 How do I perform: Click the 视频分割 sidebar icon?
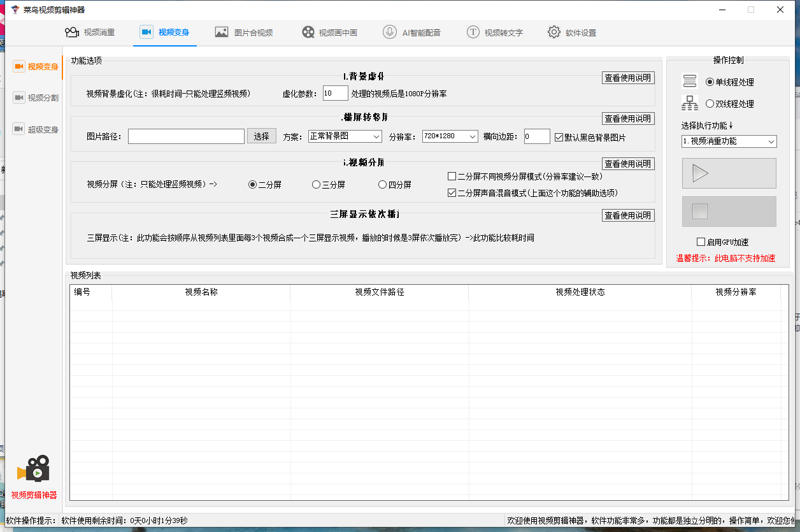click(x=18, y=97)
